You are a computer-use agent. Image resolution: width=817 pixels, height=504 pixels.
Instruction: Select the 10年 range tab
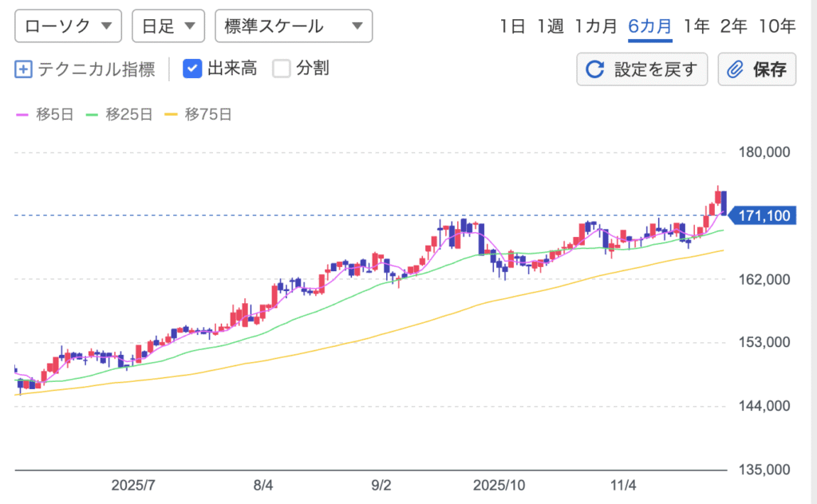(777, 26)
